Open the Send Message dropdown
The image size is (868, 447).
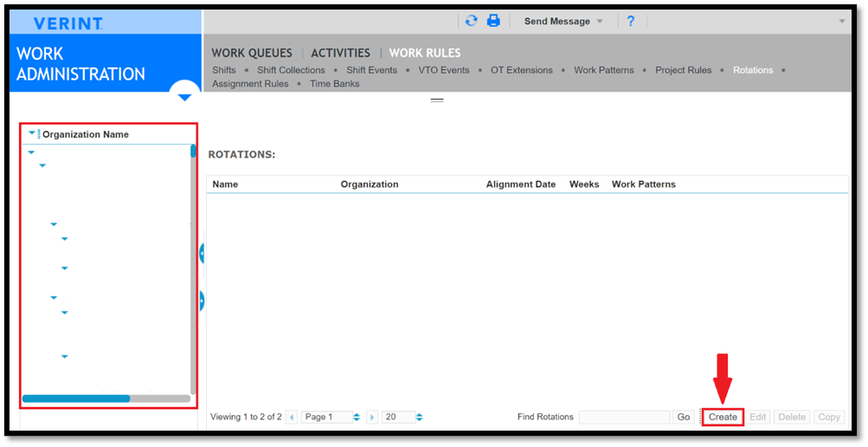[563, 21]
